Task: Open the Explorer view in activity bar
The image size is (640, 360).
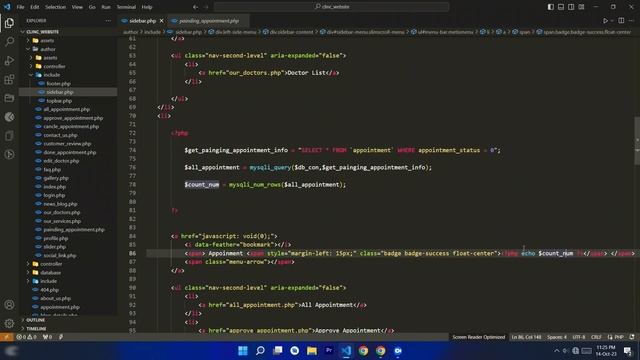Action: click(x=9, y=23)
